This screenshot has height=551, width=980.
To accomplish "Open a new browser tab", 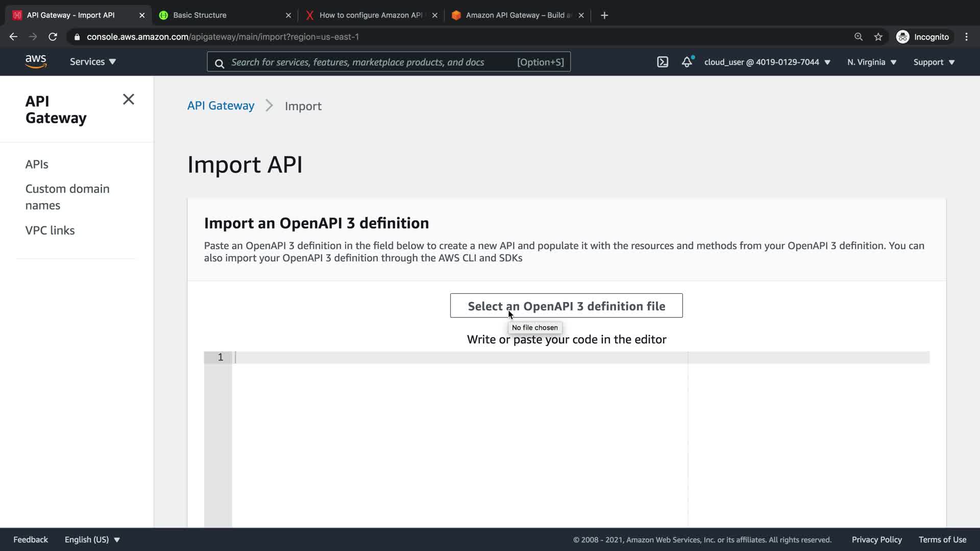I will [x=604, y=15].
